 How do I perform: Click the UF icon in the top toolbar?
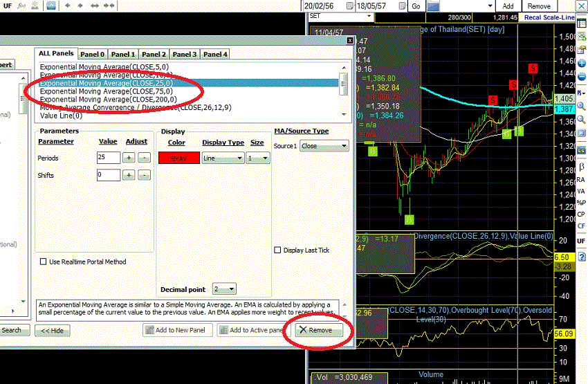pyautogui.click(x=7, y=6)
